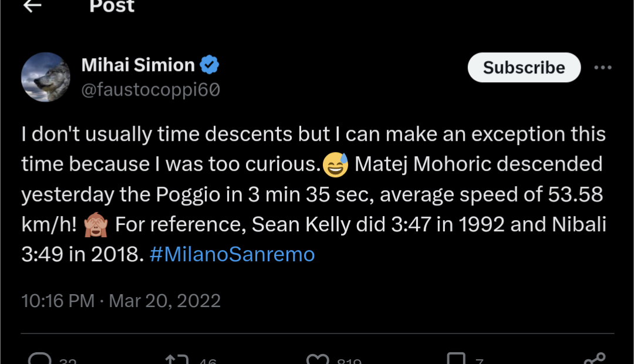Open the Mihai Simion display name
Screen dimensions: 634x364
pyautogui.click(x=138, y=65)
